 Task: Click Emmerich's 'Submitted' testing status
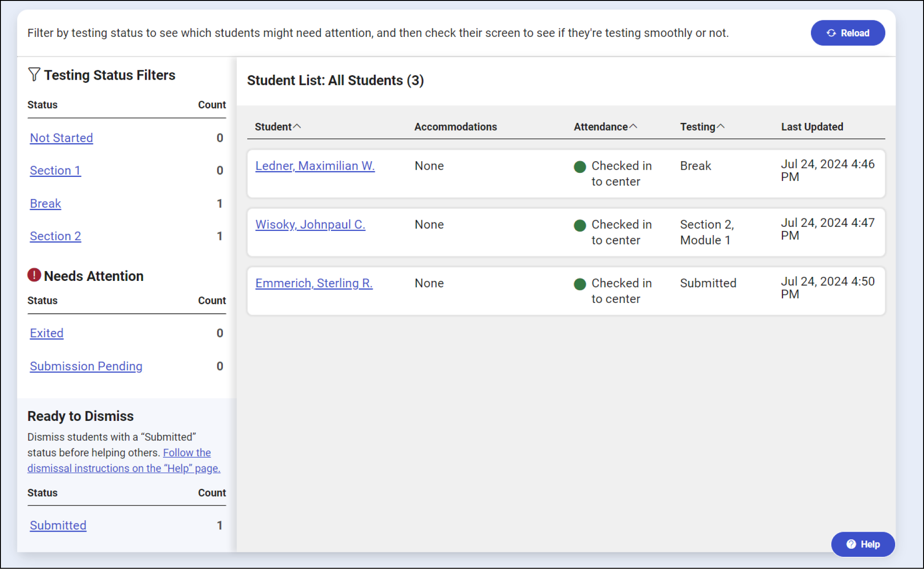coord(708,283)
